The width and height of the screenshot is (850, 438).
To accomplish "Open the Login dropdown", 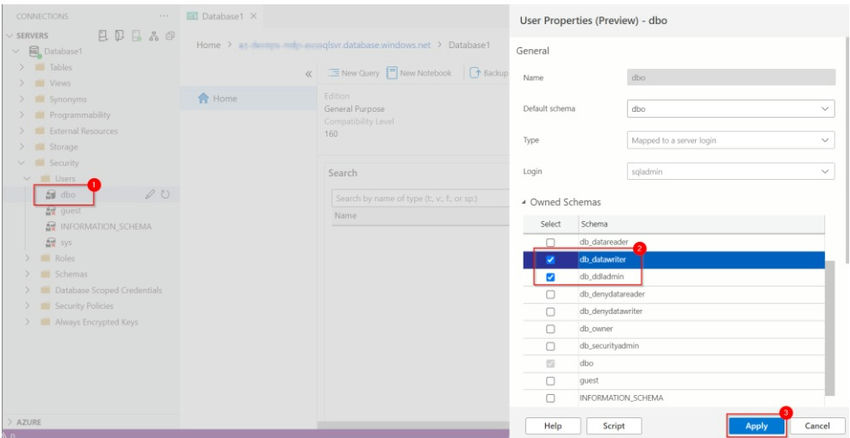I will (730, 171).
